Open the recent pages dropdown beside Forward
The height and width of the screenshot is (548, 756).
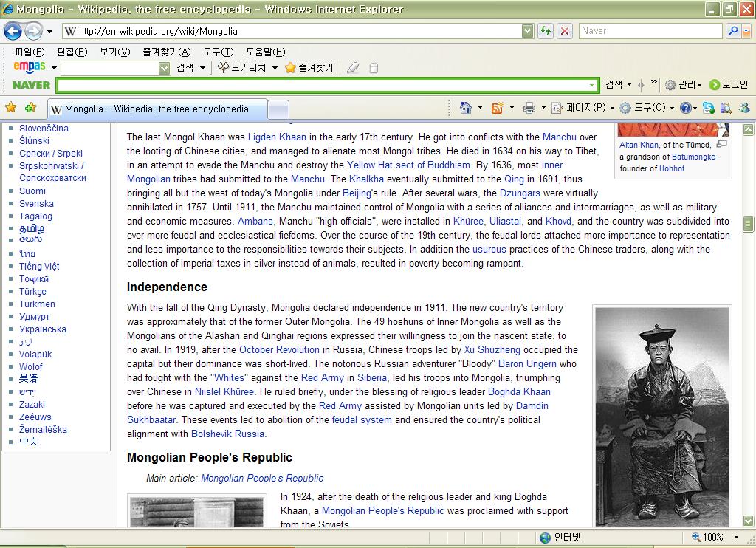click(x=49, y=32)
